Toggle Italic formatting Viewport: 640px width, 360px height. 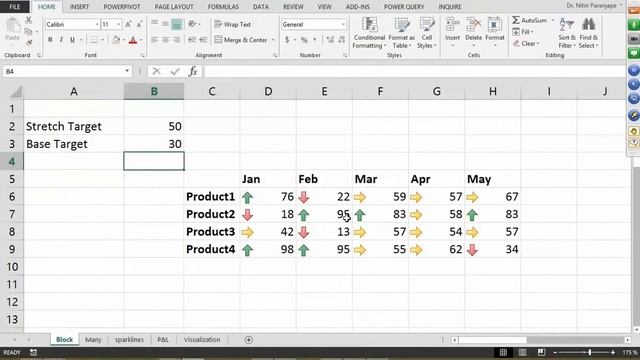click(x=61, y=40)
